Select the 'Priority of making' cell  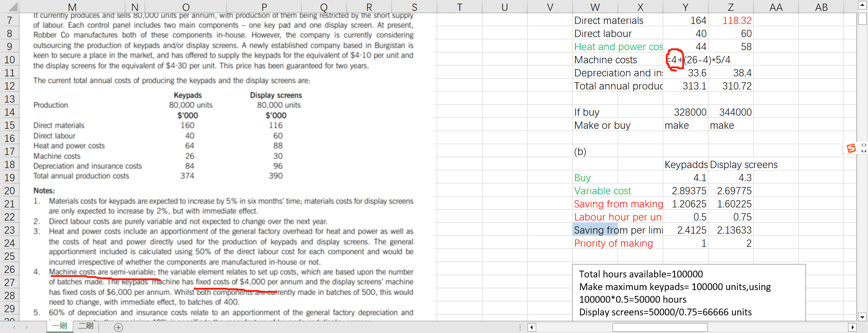(618, 243)
